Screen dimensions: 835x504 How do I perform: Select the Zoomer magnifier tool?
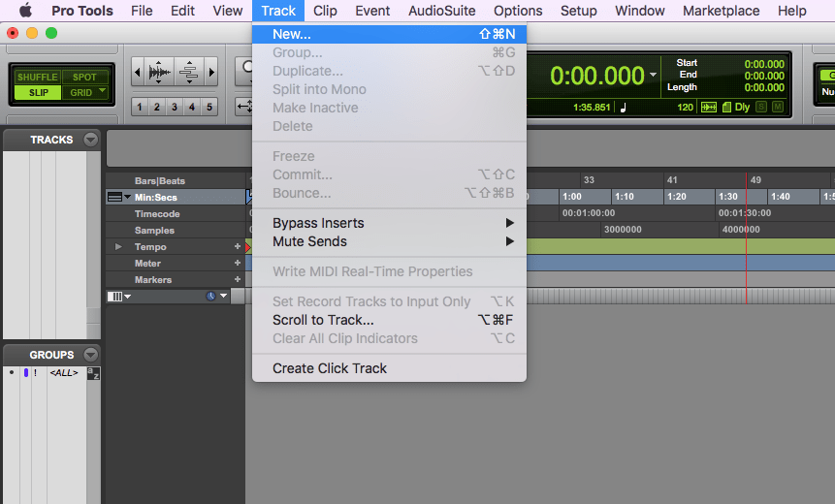click(245, 70)
